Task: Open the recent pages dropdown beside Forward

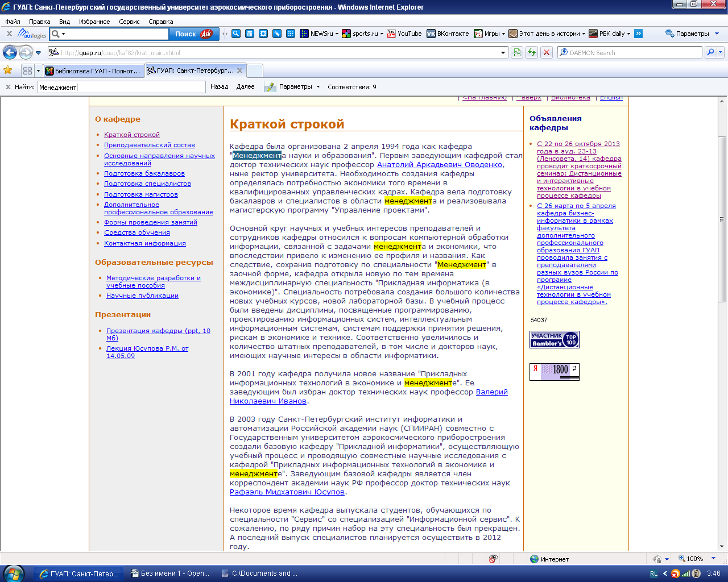Action: coord(39,53)
